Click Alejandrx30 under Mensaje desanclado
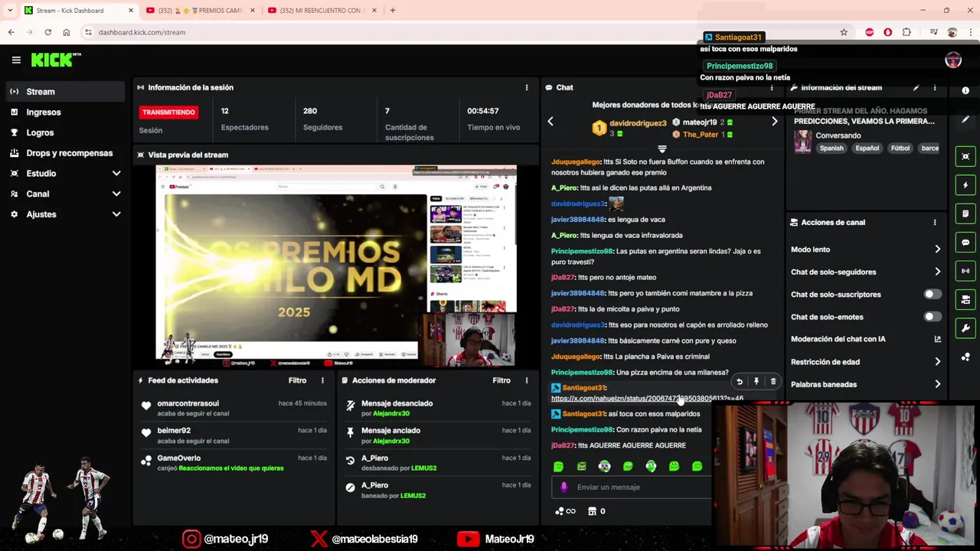Viewport: 980px width, 551px height. pos(390,413)
